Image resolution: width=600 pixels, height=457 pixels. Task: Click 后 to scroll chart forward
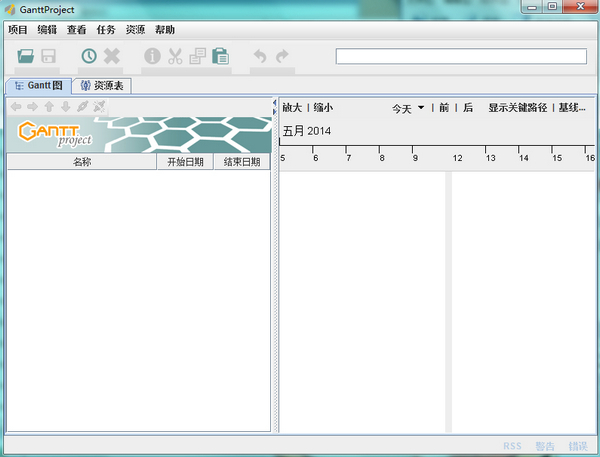[468, 108]
